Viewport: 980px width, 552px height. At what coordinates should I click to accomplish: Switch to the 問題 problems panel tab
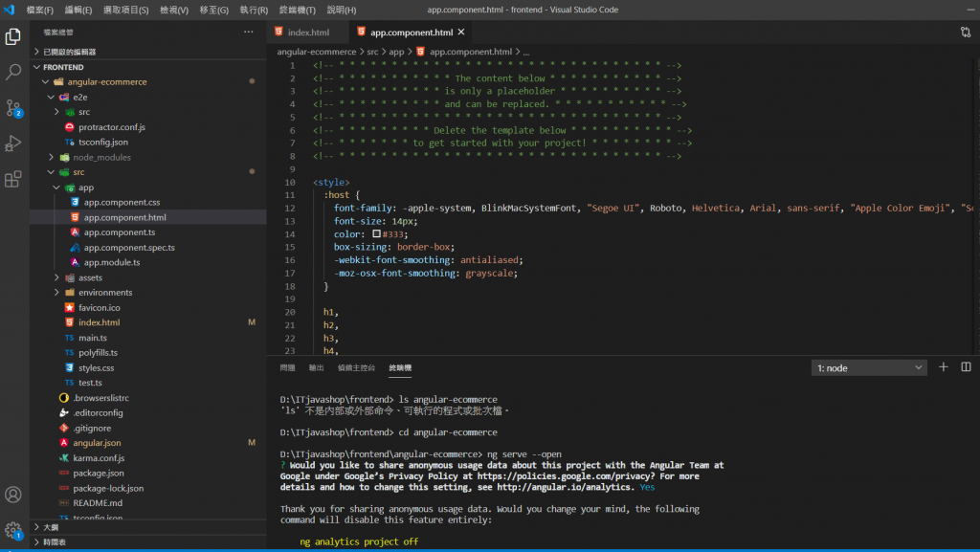[x=287, y=367]
